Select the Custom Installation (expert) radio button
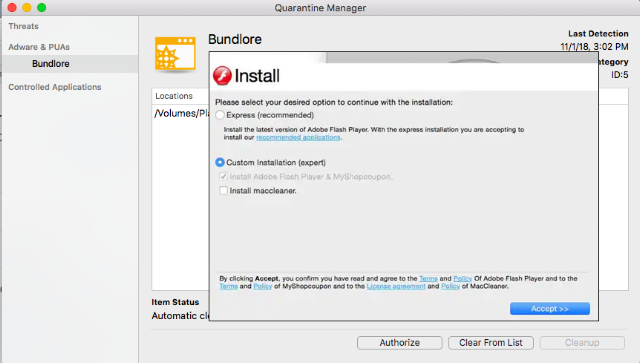This screenshot has height=363, width=640. click(220, 163)
